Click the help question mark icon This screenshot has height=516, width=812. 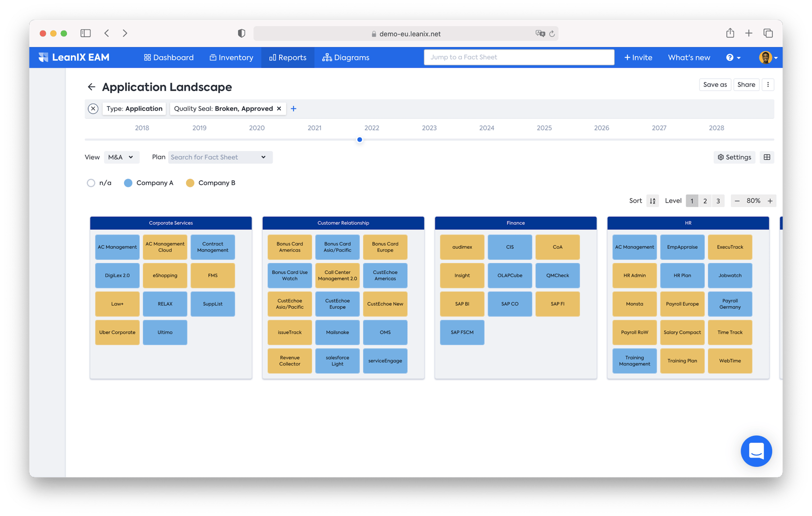731,58
